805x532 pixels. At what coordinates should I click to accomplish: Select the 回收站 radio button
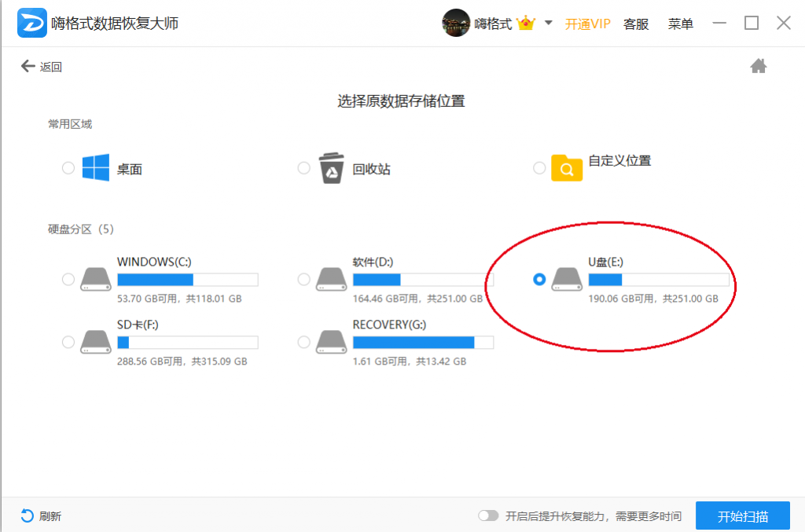303,168
